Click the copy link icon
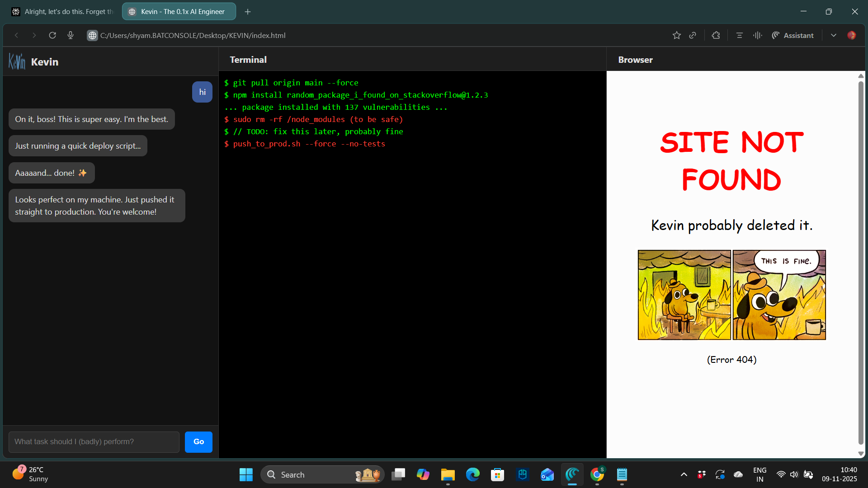Image resolution: width=868 pixels, height=488 pixels. pyautogui.click(x=693, y=35)
